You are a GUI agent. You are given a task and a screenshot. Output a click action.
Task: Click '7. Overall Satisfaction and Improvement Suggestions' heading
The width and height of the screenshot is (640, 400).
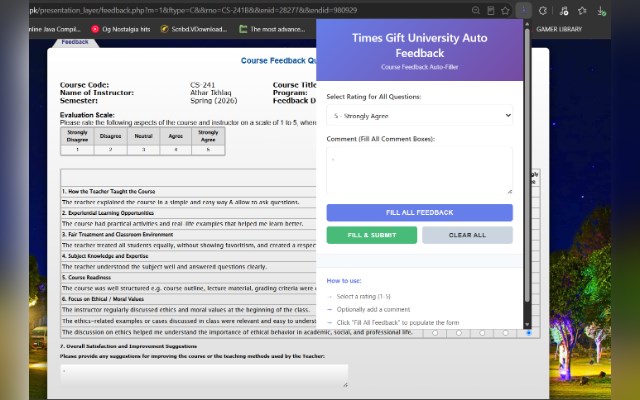point(128,346)
